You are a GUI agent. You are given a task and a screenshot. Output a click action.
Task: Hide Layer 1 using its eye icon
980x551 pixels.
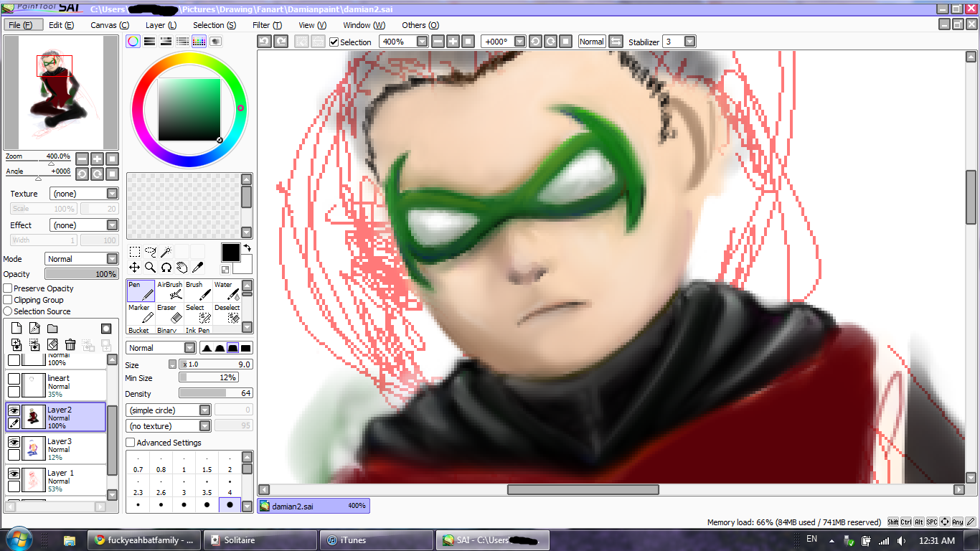point(14,474)
